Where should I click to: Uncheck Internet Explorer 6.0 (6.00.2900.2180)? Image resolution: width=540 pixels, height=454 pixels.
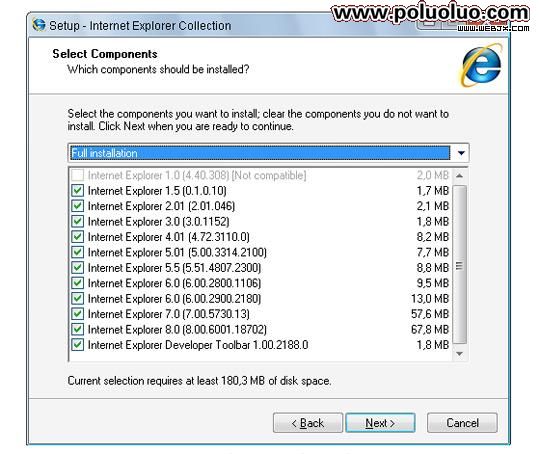[x=77, y=299]
